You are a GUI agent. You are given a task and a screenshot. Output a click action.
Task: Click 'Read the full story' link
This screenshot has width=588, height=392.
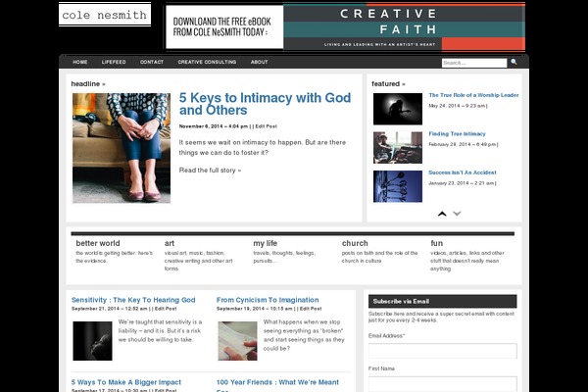[210, 171]
